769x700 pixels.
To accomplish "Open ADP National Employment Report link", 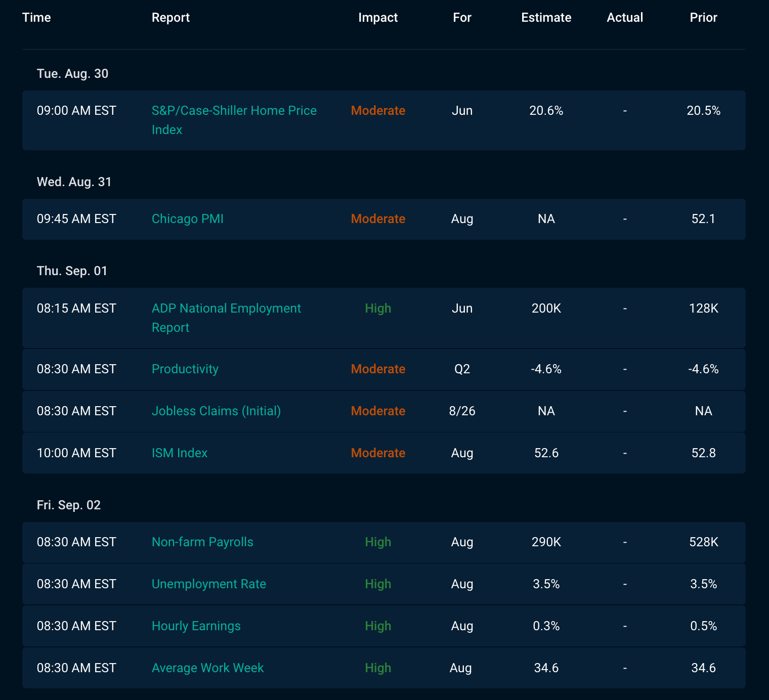I will [x=226, y=318].
